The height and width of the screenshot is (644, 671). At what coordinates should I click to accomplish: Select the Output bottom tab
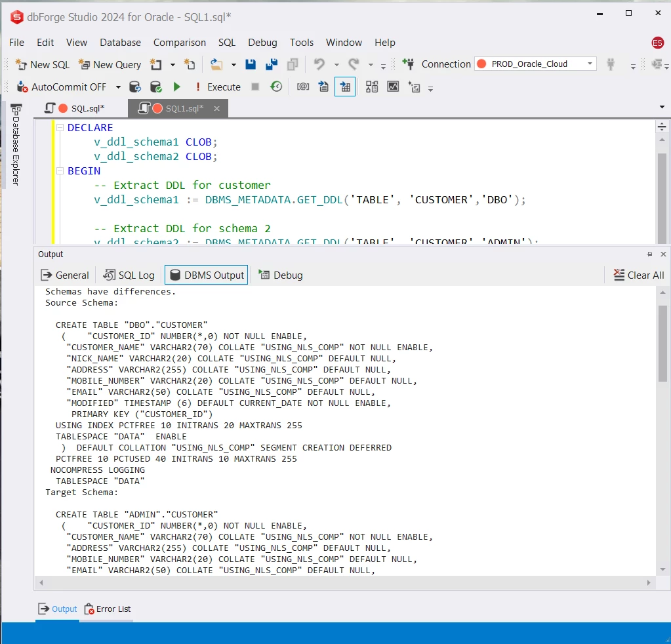[58, 609]
